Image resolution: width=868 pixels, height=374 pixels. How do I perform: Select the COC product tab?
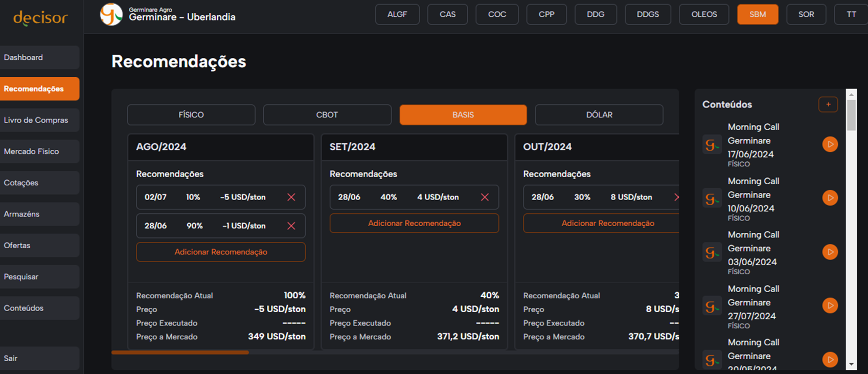pyautogui.click(x=497, y=14)
